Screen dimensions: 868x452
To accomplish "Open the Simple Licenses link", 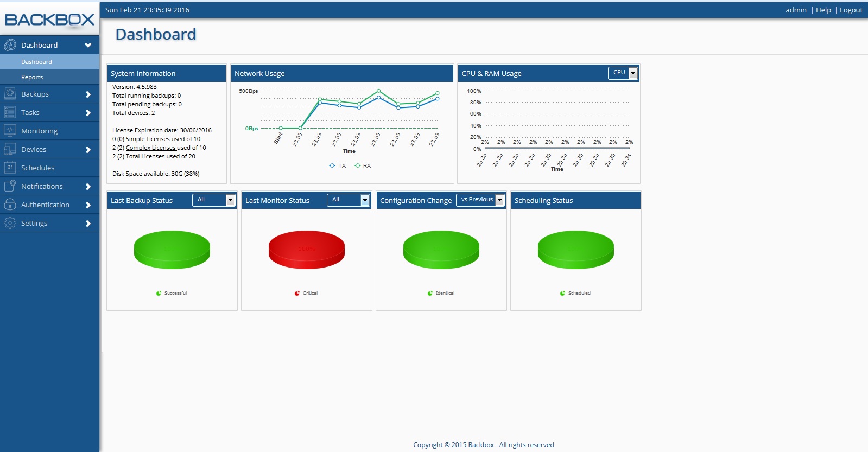I will (x=148, y=139).
